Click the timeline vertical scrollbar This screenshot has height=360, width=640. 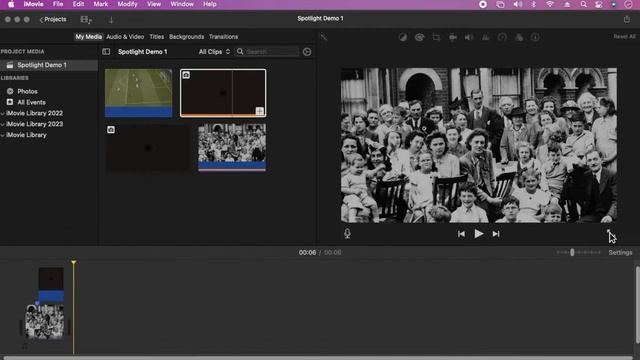(638, 305)
